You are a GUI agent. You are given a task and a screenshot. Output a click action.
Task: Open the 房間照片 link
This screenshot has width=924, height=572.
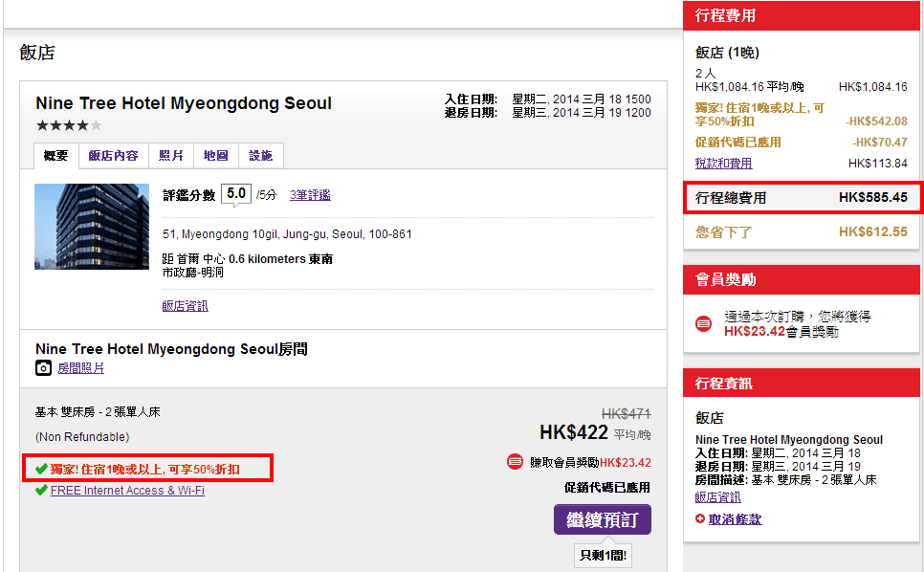click(80, 368)
